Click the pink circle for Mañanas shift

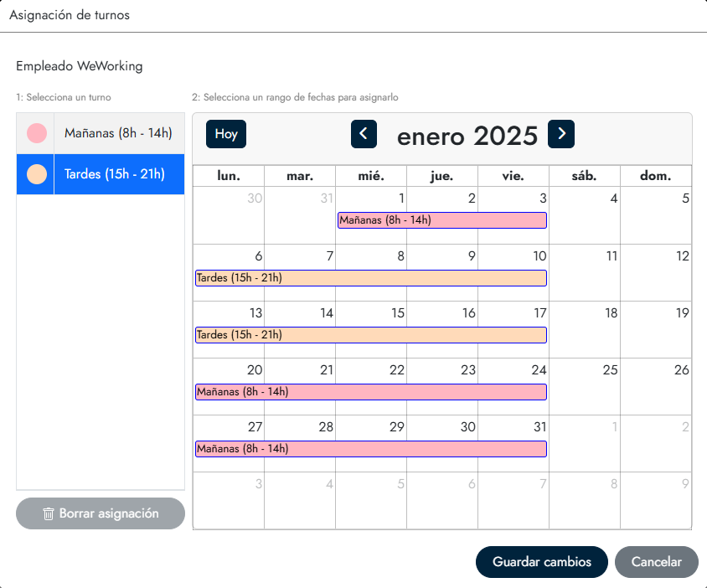click(36, 132)
